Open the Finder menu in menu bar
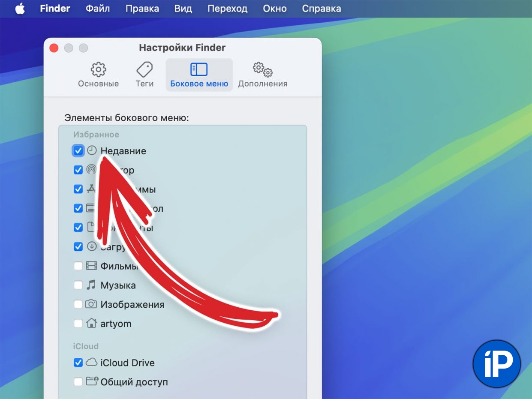This screenshot has width=532, height=399. (55, 9)
